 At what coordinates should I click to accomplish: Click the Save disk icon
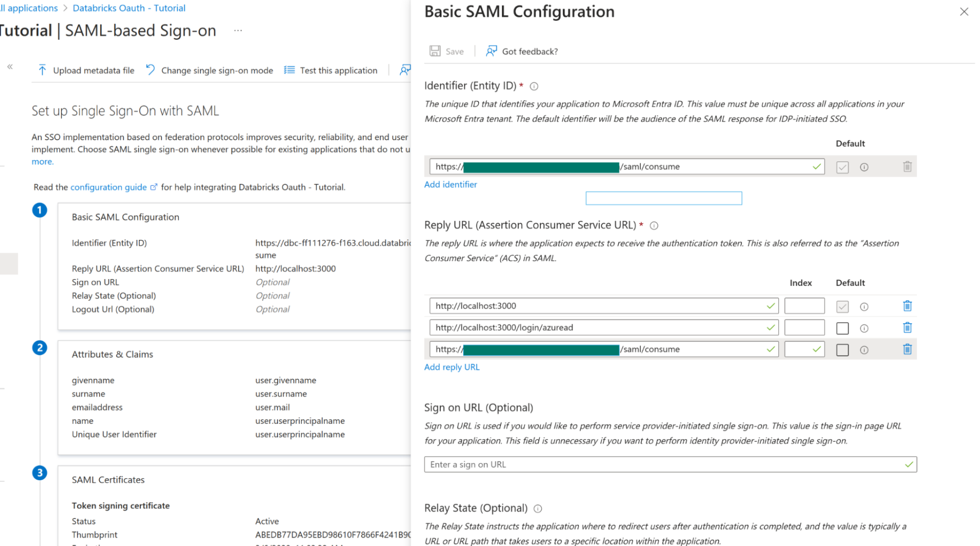(x=435, y=51)
